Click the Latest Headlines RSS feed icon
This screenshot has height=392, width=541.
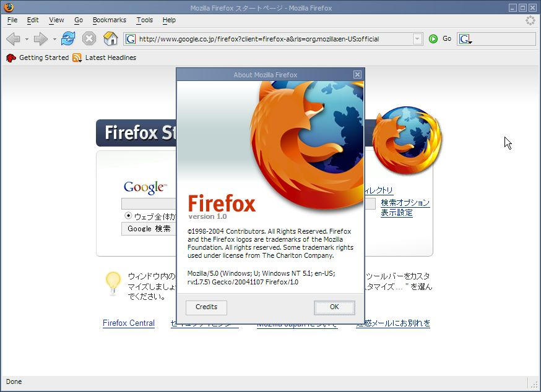pos(77,58)
